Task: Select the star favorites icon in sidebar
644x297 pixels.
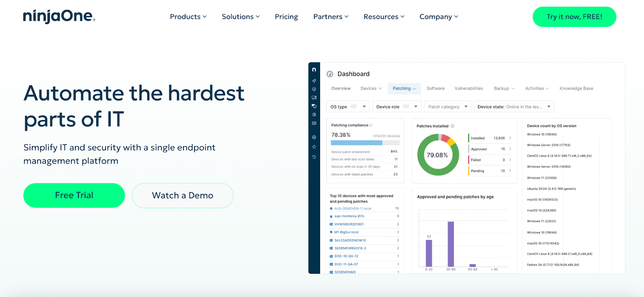Action: pos(314,147)
